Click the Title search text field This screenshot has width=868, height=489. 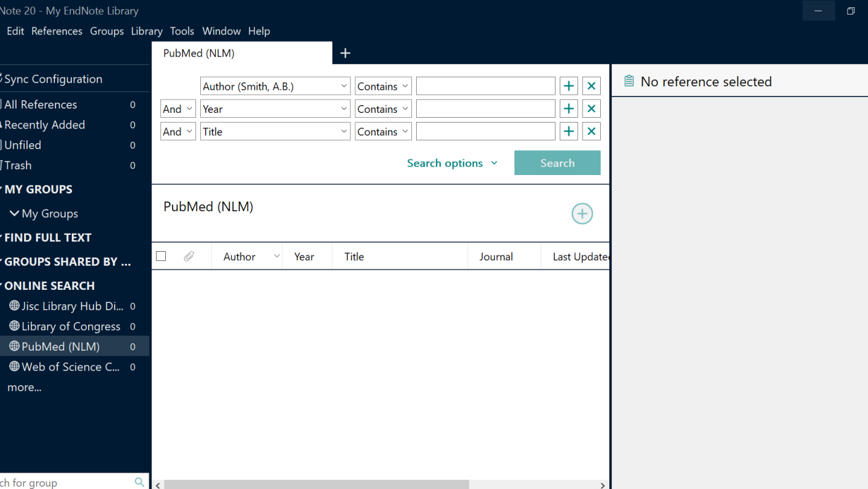click(485, 132)
